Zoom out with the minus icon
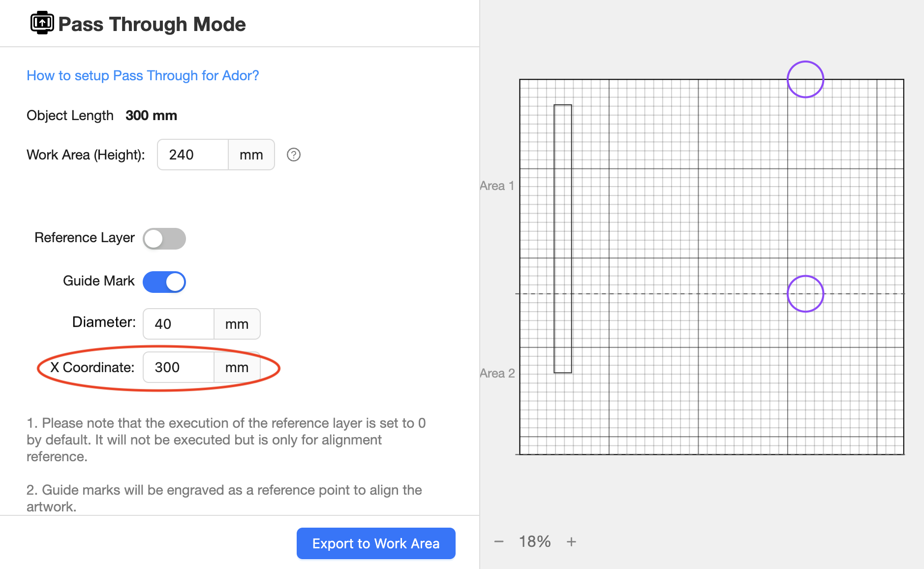 tap(499, 541)
